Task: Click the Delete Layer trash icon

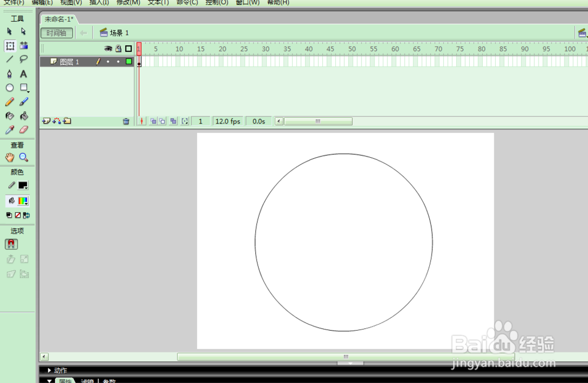Action: point(126,121)
